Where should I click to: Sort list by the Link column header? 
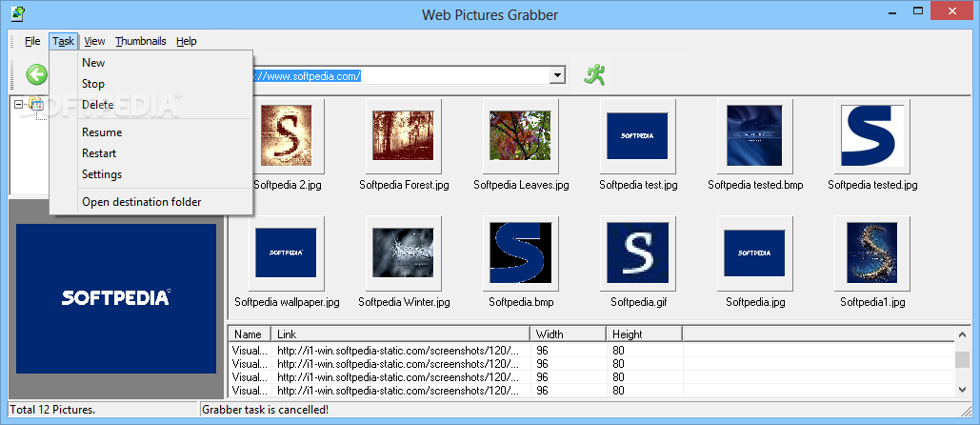(x=400, y=334)
